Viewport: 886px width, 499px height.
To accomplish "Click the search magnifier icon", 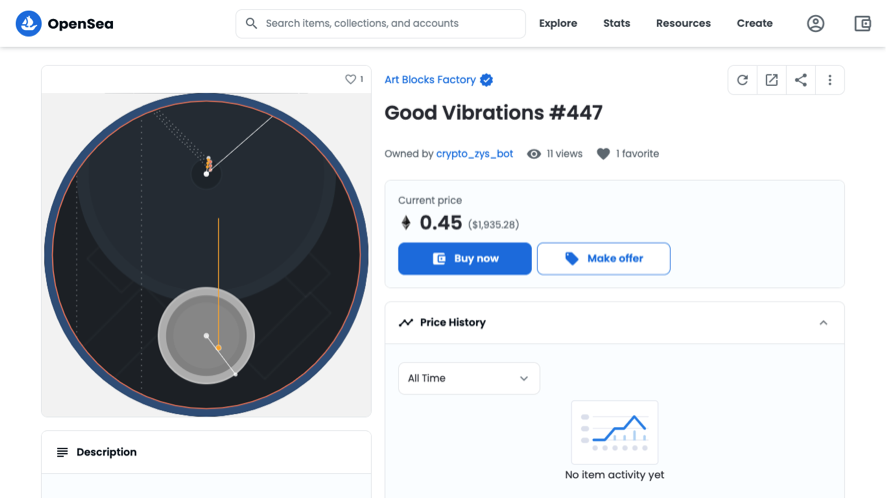I will pyautogui.click(x=251, y=23).
